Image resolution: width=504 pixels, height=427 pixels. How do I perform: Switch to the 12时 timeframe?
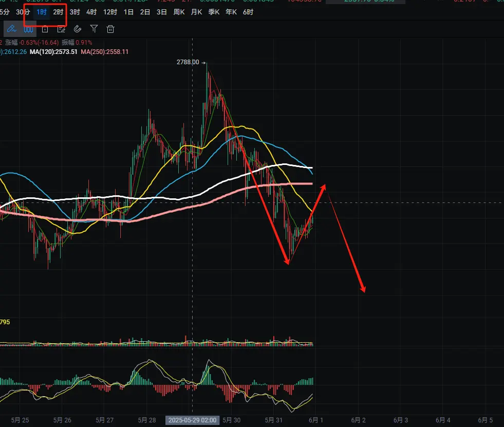[110, 12]
